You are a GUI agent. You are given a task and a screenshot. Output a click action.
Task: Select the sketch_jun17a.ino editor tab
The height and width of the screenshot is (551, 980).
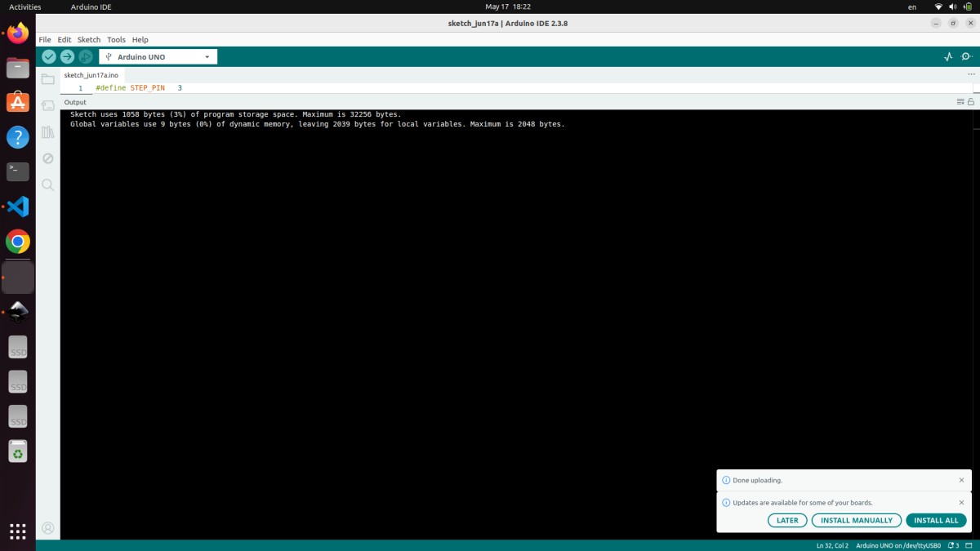pos(91,75)
